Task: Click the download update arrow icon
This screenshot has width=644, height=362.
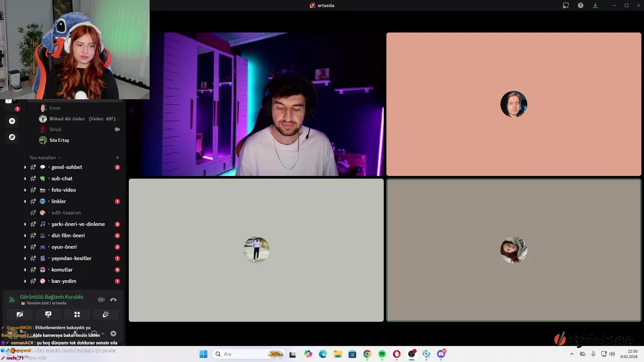Action: point(595,6)
